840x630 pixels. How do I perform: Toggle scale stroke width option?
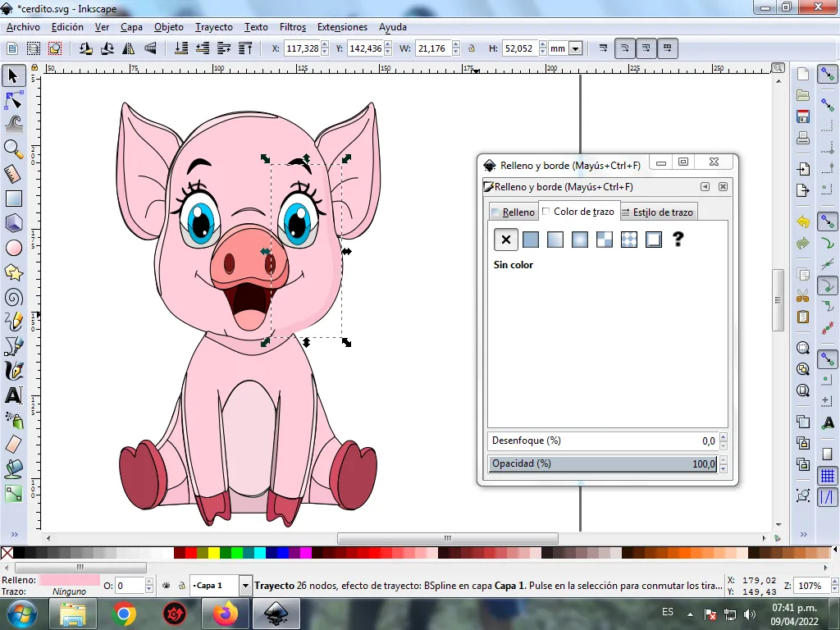click(x=603, y=48)
